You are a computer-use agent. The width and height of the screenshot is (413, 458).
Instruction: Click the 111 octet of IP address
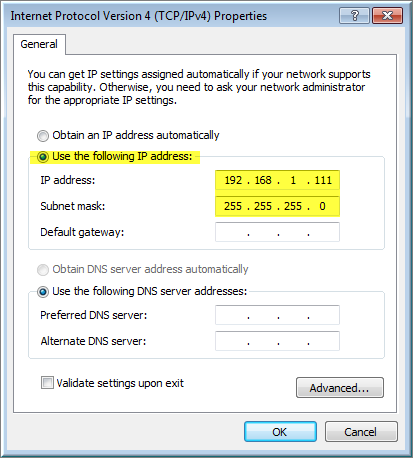click(x=323, y=180)
